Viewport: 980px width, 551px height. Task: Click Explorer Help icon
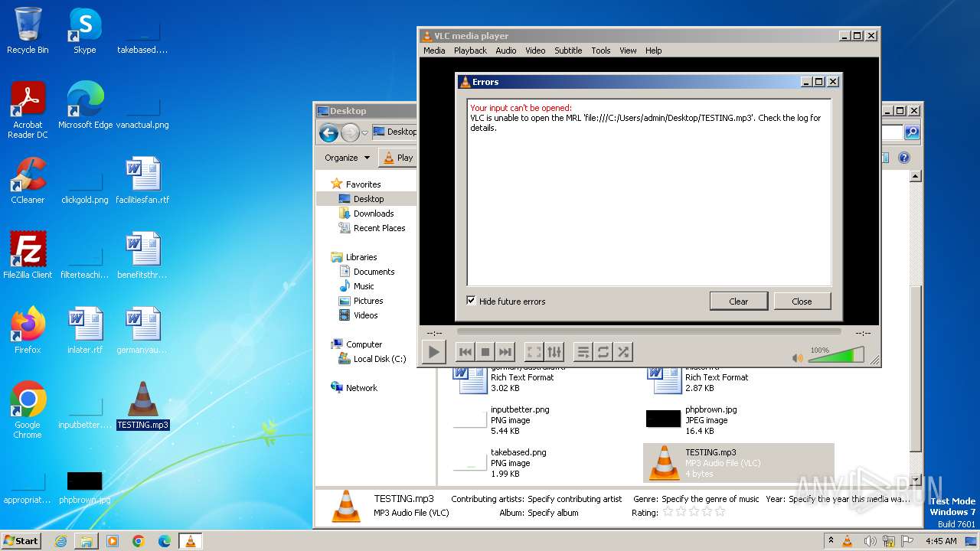tap(903, 158)
